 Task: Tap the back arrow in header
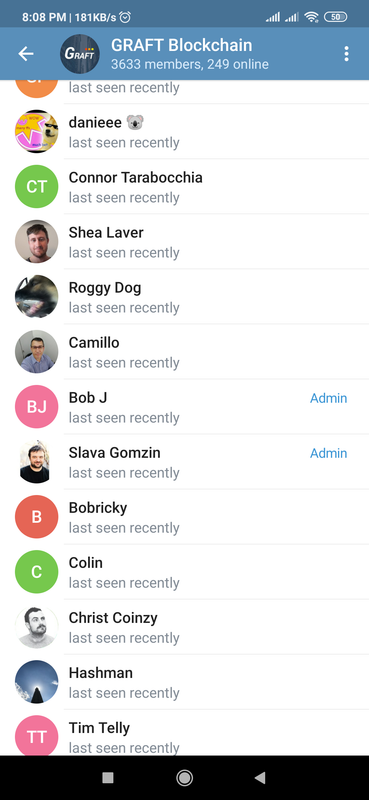[x=26, y=54]
